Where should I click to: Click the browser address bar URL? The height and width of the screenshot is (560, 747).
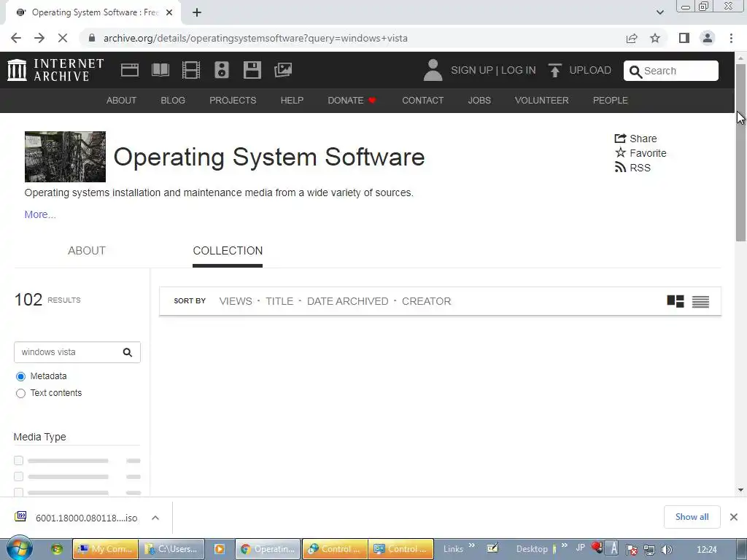[255, 38]
